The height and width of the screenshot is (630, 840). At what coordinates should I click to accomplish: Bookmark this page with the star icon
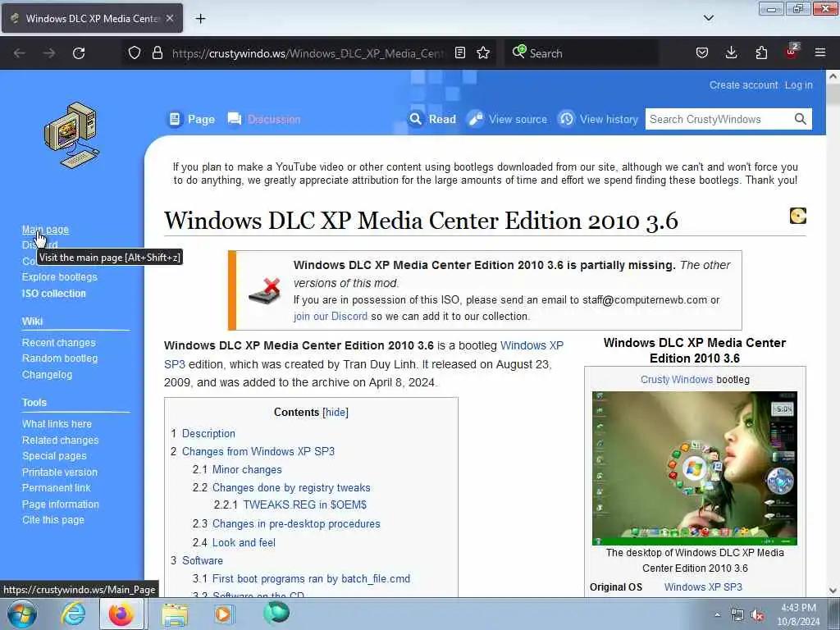483,53
